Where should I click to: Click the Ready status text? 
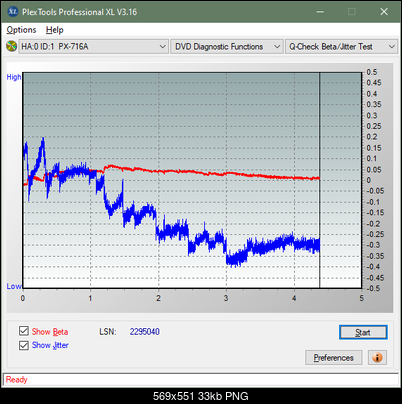[17, 380]
